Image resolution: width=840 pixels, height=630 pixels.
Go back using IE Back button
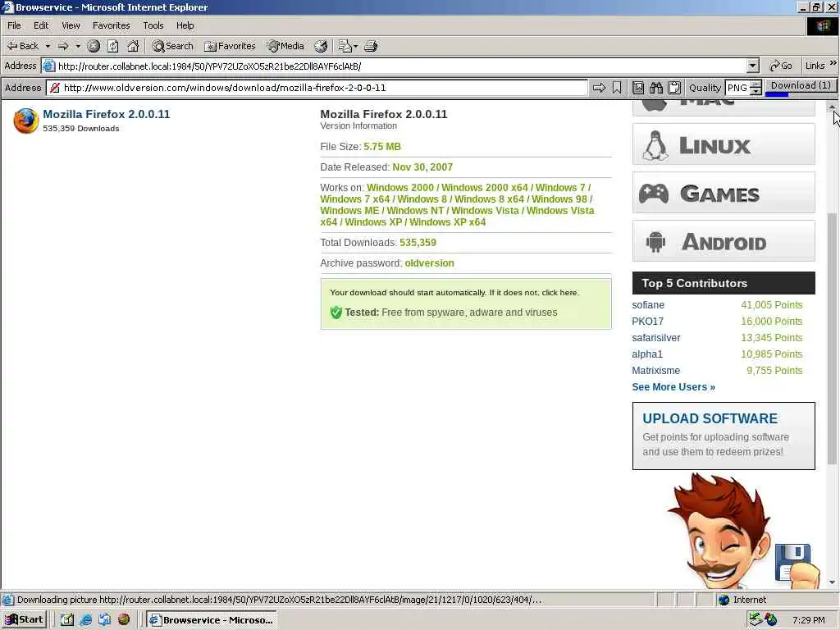[x=22, y=46]
